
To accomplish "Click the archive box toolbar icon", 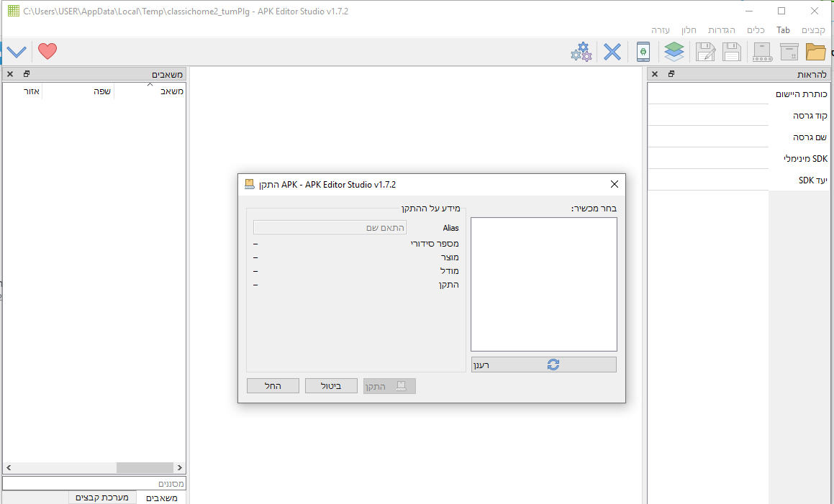I will [x=789, y=52].
